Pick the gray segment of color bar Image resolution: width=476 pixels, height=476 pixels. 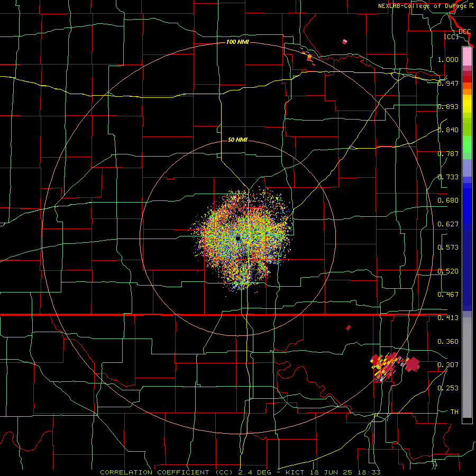click(467, 368)
